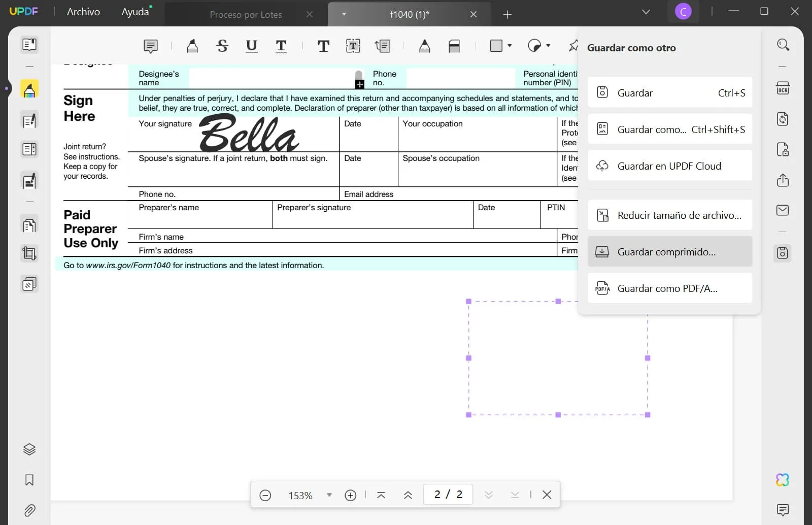The height and width of the screenshot is (525, 812).
Task: Expand the sticker tool dropdown arrow
Action: [548, 46]
